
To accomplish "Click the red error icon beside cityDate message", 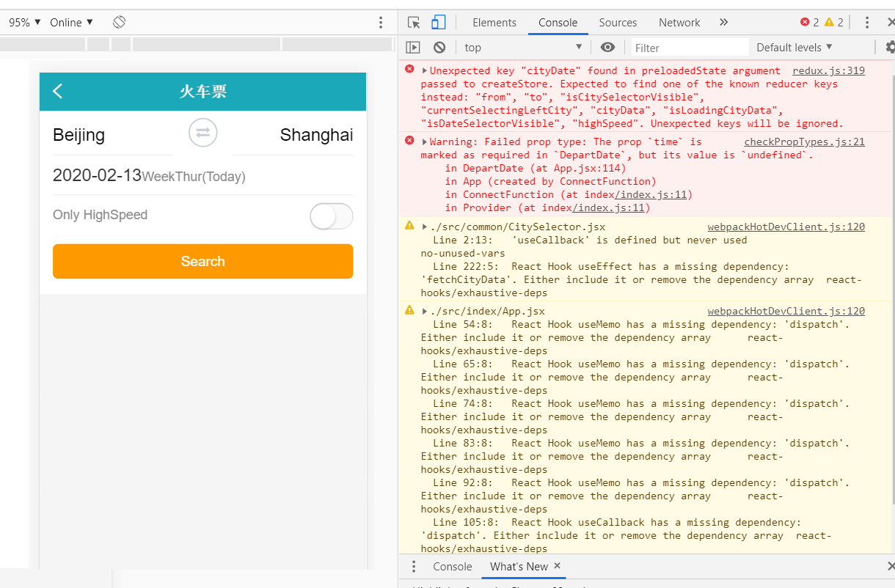I will (409, 69).
